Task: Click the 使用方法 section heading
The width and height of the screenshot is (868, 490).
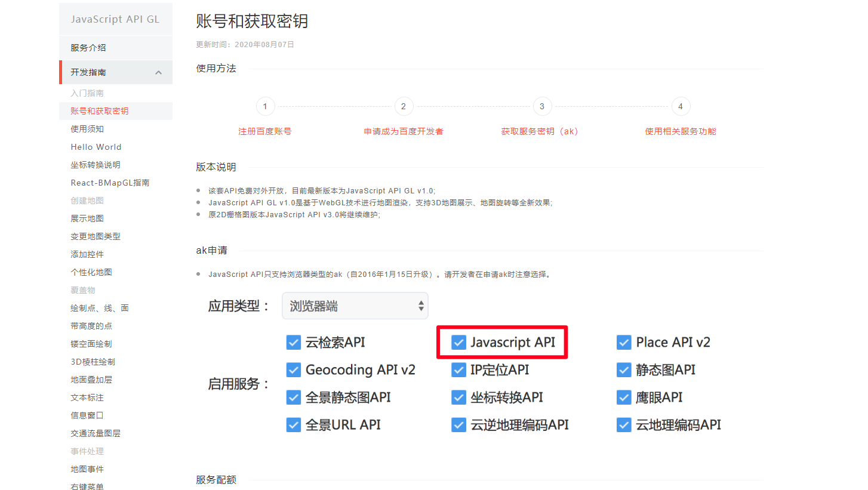Action: pyautogui.click(x=216, y=69)
